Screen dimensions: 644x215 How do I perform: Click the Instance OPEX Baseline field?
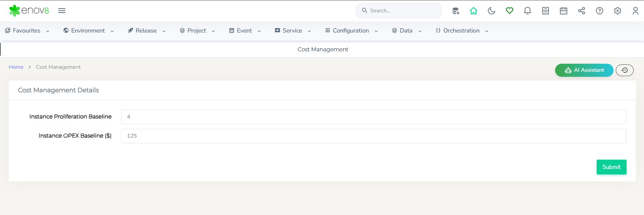click(x=373, y=136)
